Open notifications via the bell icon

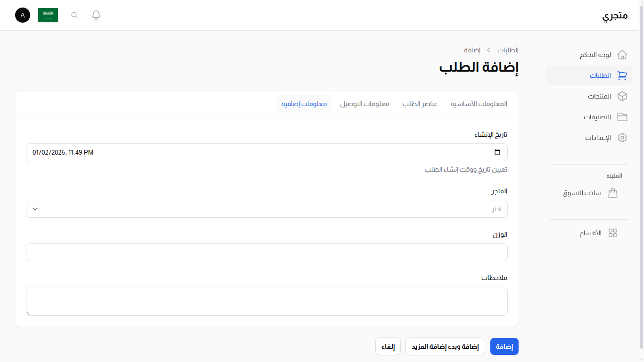click(96, 15)
